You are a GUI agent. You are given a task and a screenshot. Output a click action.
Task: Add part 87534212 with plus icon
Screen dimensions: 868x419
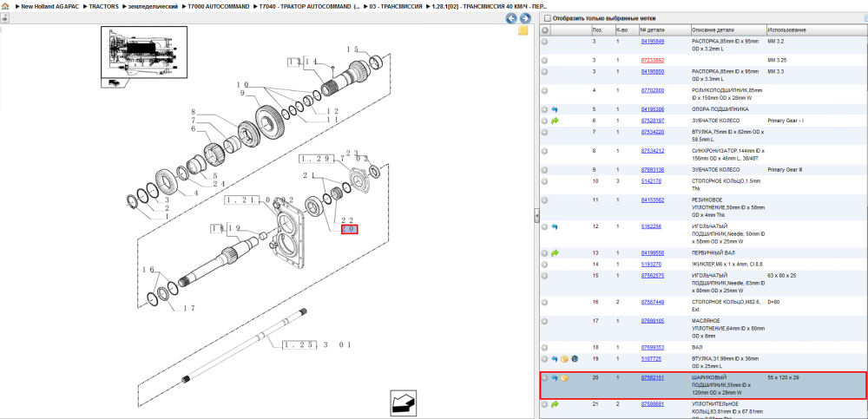(545, 151)
